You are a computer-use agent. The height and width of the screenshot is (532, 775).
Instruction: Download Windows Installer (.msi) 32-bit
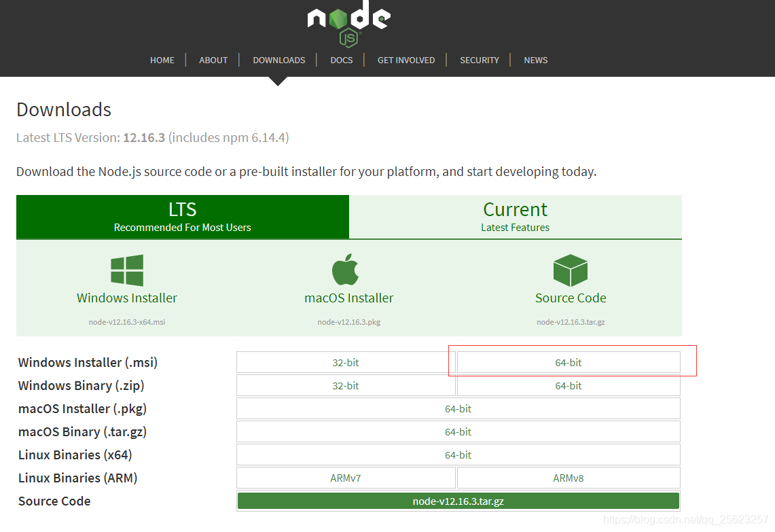(x=346, y=362)
